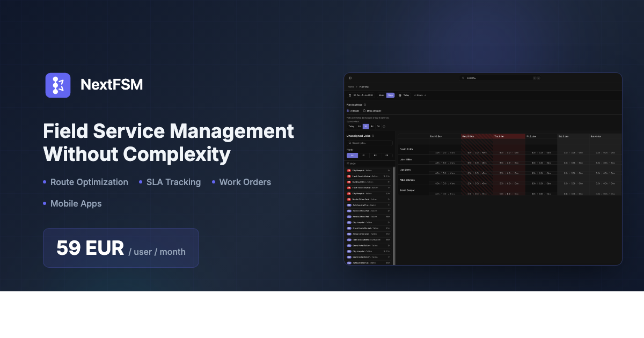Click the Active Corporation job name
Screen dimensions: 644x338
[361, 234]
